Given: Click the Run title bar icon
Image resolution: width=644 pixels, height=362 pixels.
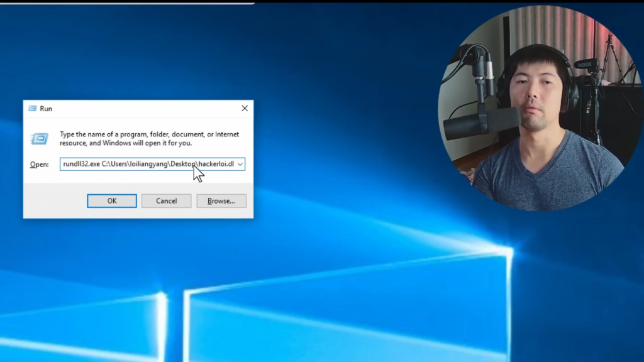Looking at the screenshot, I should 33,109.
